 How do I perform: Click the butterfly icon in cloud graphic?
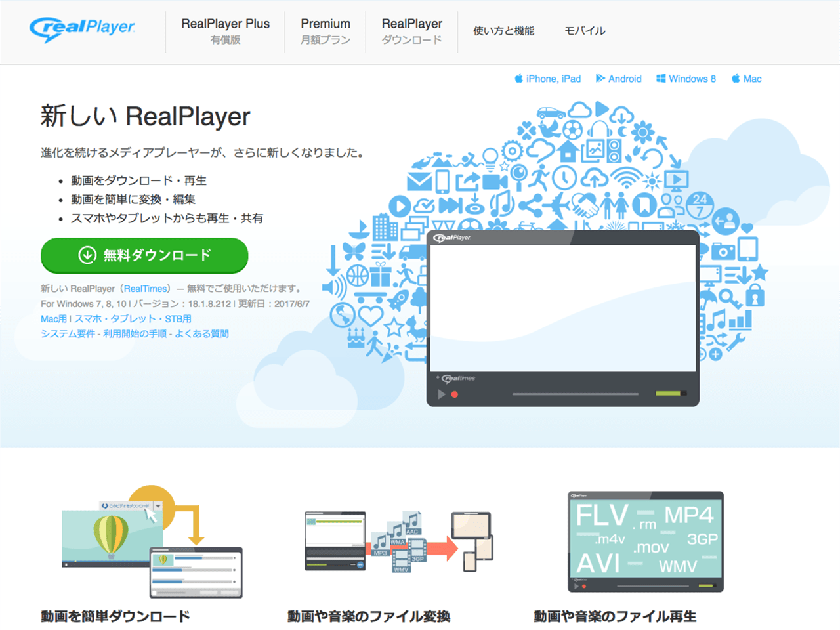click(354, 251)
